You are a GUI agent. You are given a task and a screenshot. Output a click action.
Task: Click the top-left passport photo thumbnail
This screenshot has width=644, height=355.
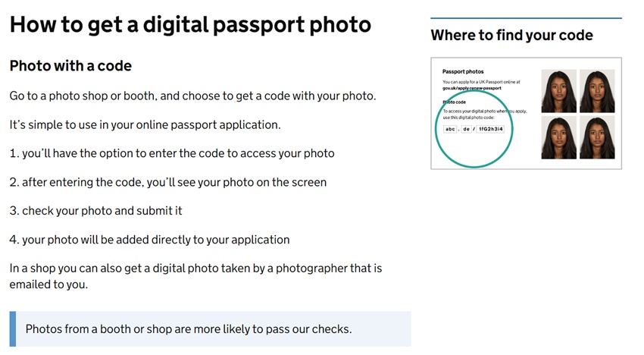(558, 91)
